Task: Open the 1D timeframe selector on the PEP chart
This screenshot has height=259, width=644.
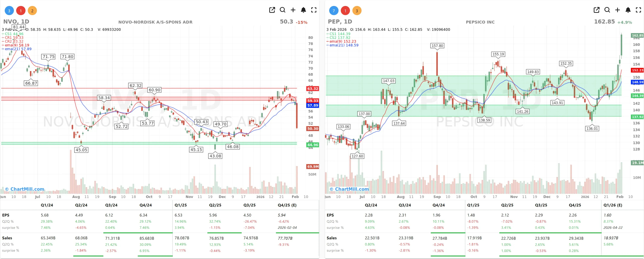Action: pos(348,22)
